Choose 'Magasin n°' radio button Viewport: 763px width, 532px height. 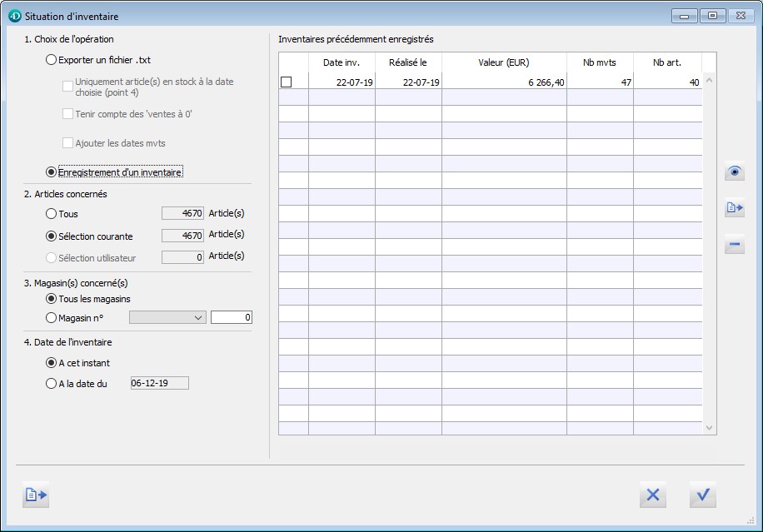[x=52, y=317]
